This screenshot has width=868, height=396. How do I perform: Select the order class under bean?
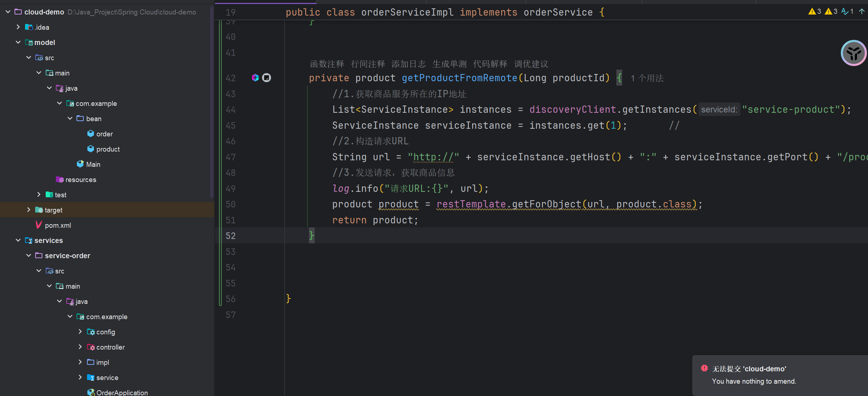104,134
